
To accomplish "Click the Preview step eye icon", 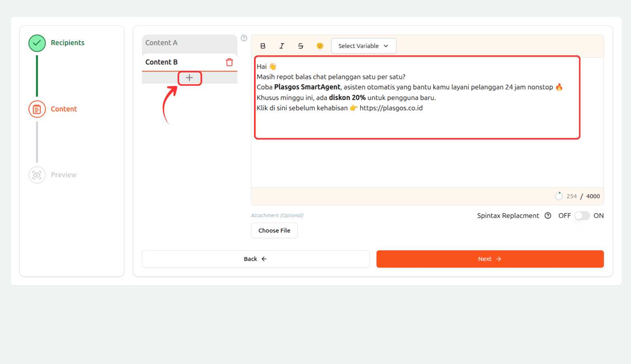I will [37, 175].
